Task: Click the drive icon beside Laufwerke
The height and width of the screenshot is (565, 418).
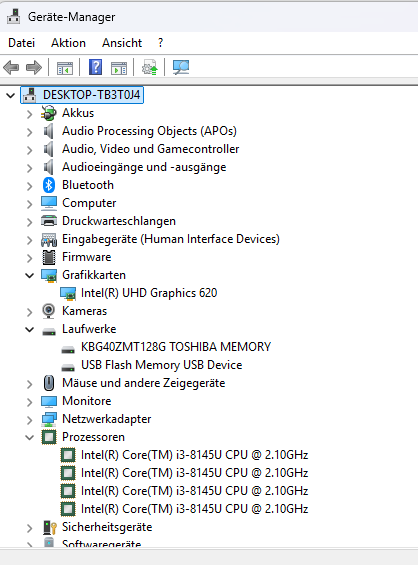Action: [x=49, y=332]
